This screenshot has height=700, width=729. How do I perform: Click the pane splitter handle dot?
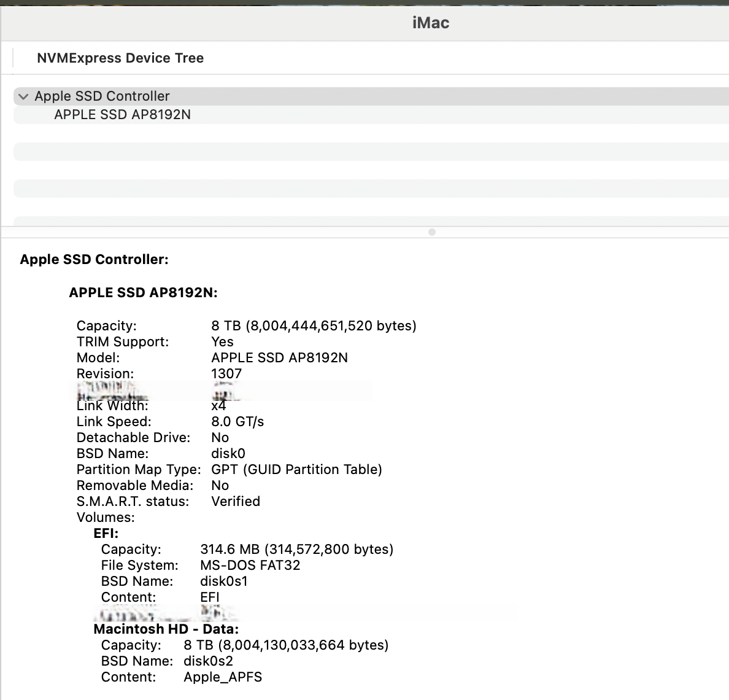(432, 232)
